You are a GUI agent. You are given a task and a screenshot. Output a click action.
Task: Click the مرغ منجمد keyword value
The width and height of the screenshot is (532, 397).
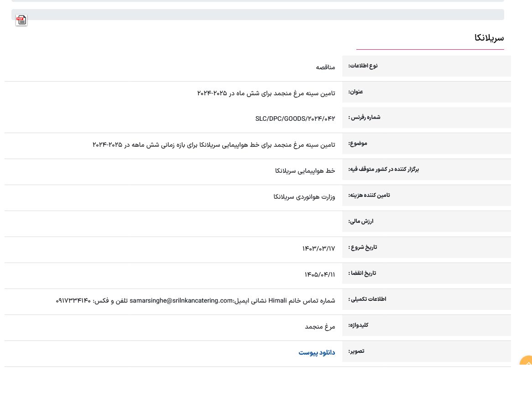click(320, 326)
